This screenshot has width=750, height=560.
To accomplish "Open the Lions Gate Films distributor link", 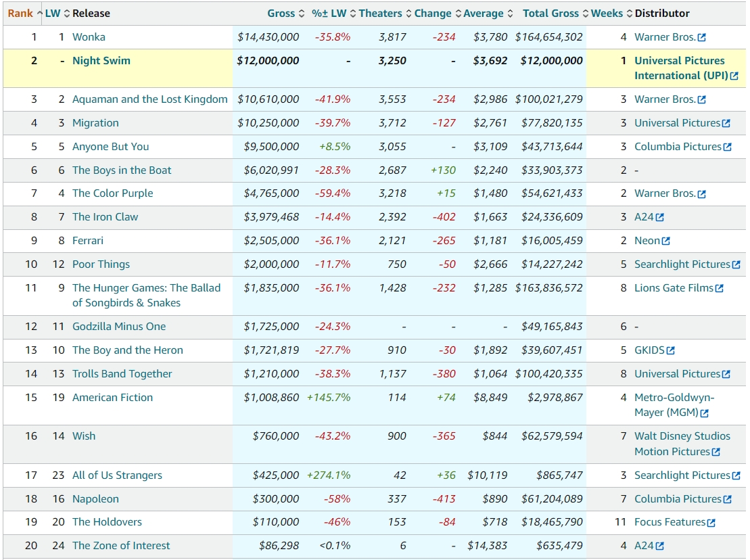I will coord(674,288).
